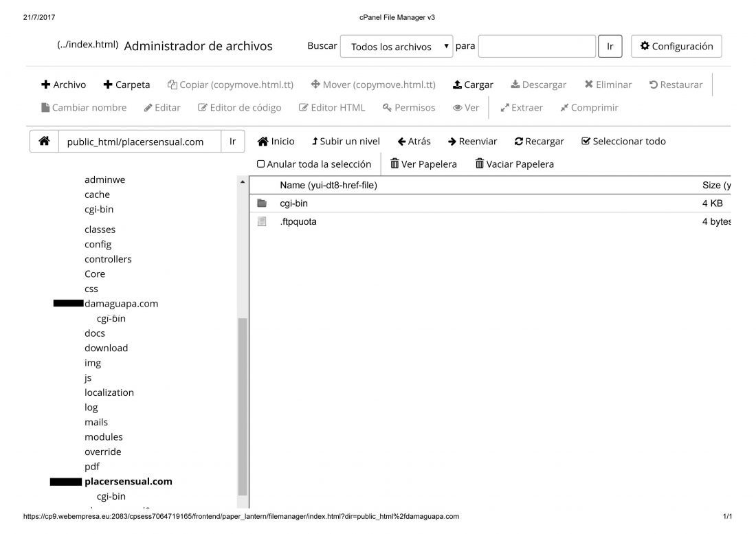The image size is (756, 534).
Task: Select Cambiar nombre rename tool
Action: coord(84,107)
